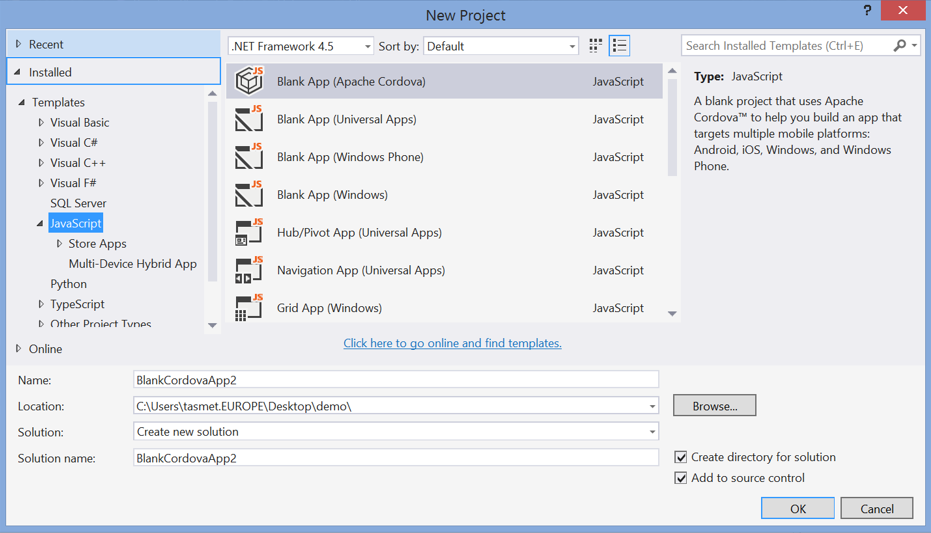Close the New Project dialog
The height and width of the screenshot is (533, 931).
[902, 10]
